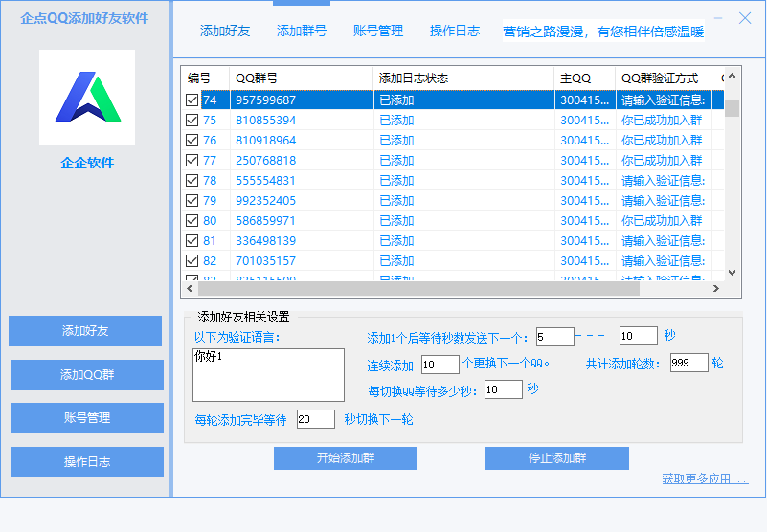The image size is (767, 532).
Task: Toggle the checkbox for row 80
Action: pyautogui.click(x=192, y=220)
